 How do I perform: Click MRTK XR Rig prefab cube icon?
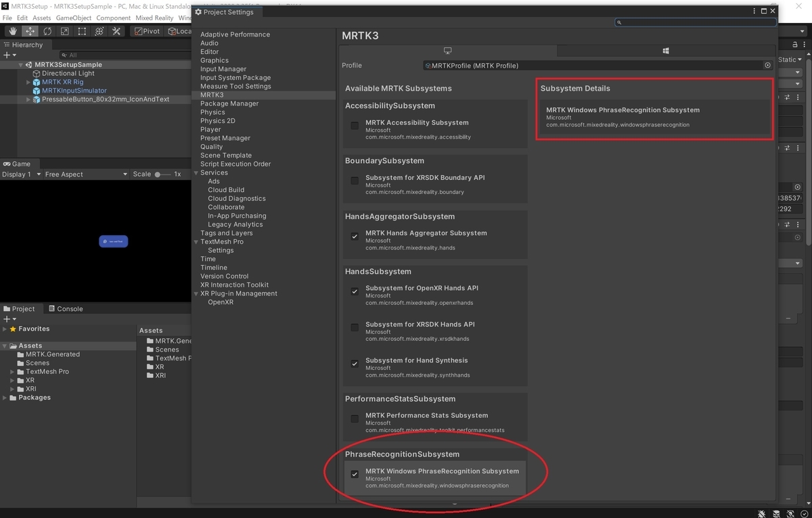[37, 82]
